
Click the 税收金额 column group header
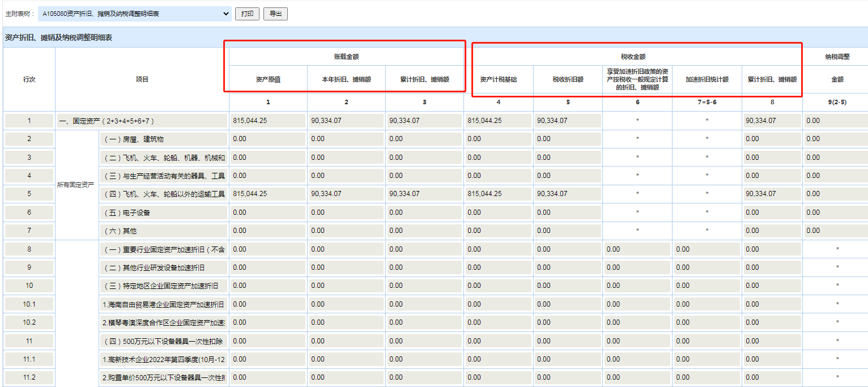coord(633,57)
